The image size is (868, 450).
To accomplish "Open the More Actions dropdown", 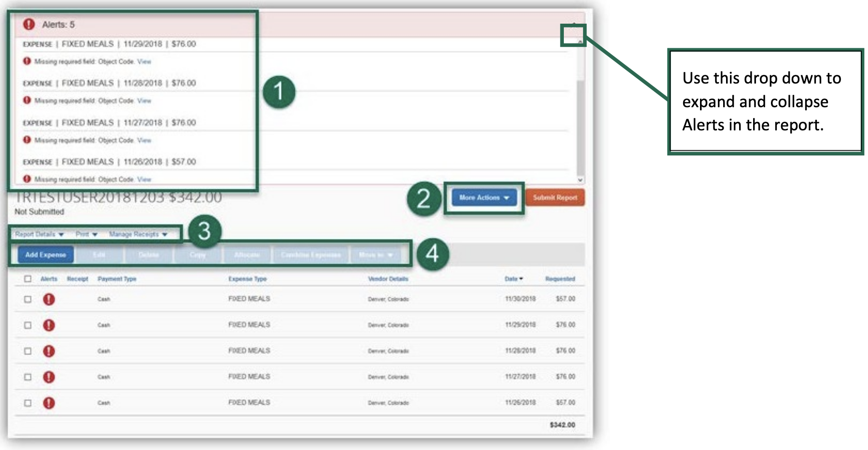I will (483, 197).
